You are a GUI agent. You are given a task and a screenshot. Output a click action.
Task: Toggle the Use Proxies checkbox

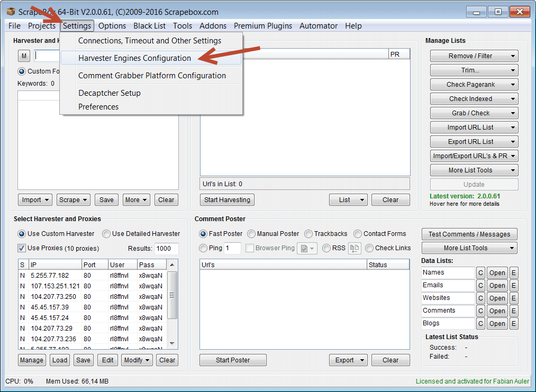click(22, 248)
